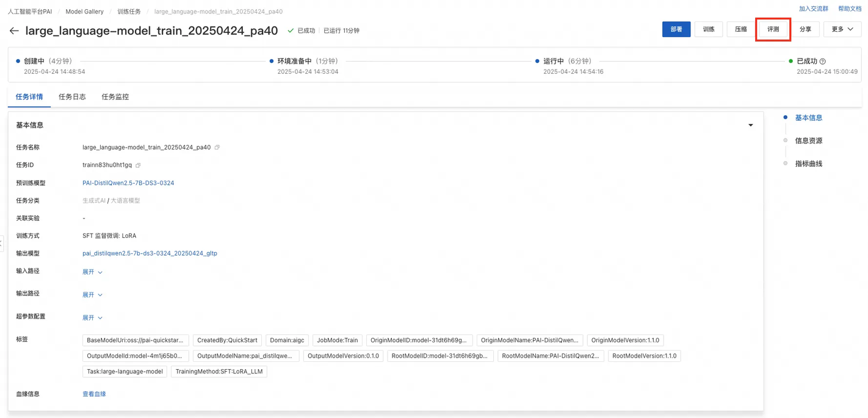Click the RootModelVersion:1.1.0 tag
This screenshot has width=868, height=418.
644,356
